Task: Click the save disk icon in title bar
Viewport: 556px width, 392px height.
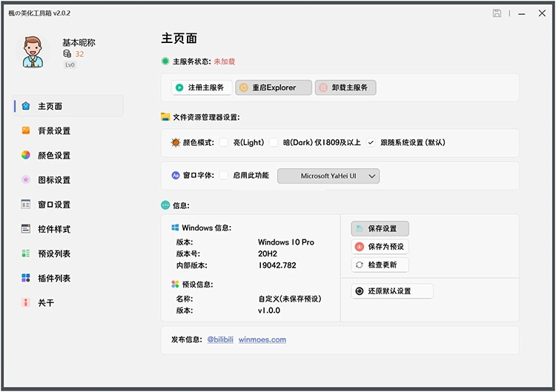Action: [x=497, y=13]
